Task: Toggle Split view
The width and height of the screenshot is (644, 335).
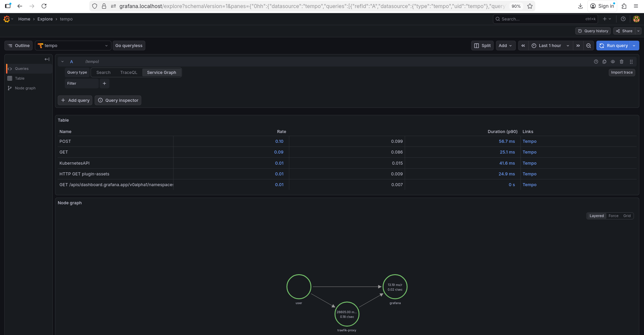Action: tap(482, 46)
